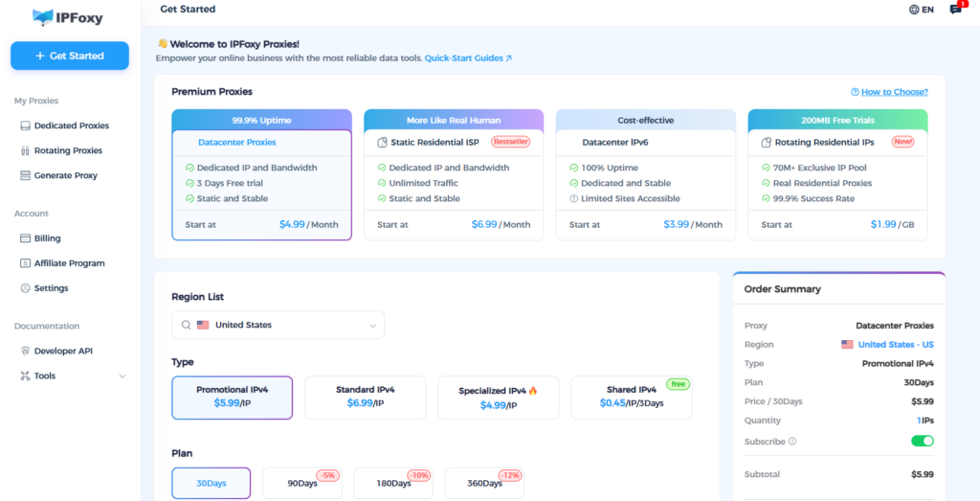This screenshot has height=501, width=980.
Task: Open the United States region dropdown
Action: click(278, 325)
